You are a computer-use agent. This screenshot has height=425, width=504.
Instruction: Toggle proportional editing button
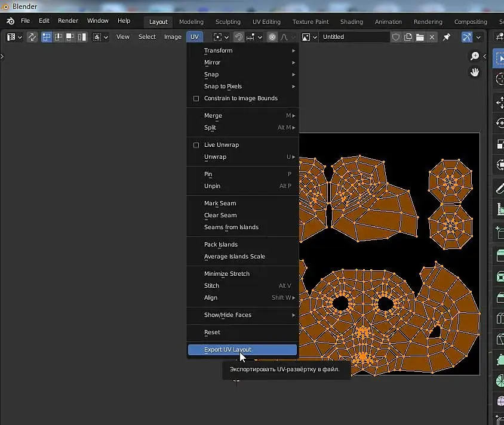(272, 37)
